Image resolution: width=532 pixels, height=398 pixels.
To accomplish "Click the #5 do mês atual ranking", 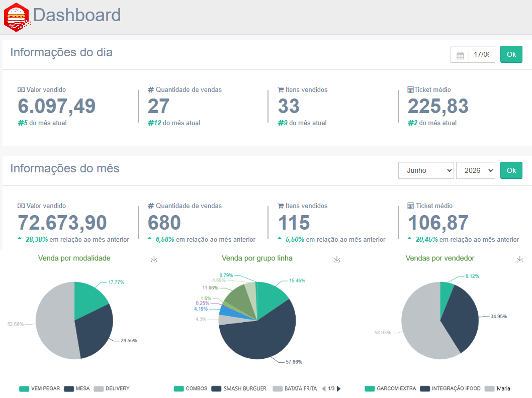I will click(x=42, y=123).
